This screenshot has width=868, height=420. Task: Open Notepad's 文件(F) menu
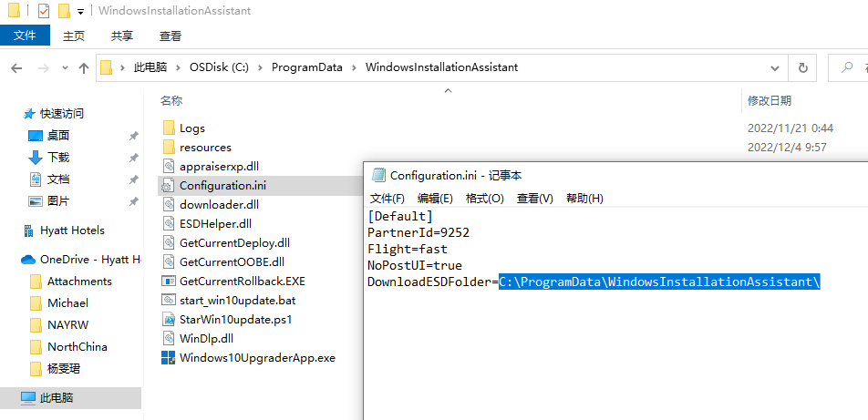pyautogui.click(x=387, y=199)
